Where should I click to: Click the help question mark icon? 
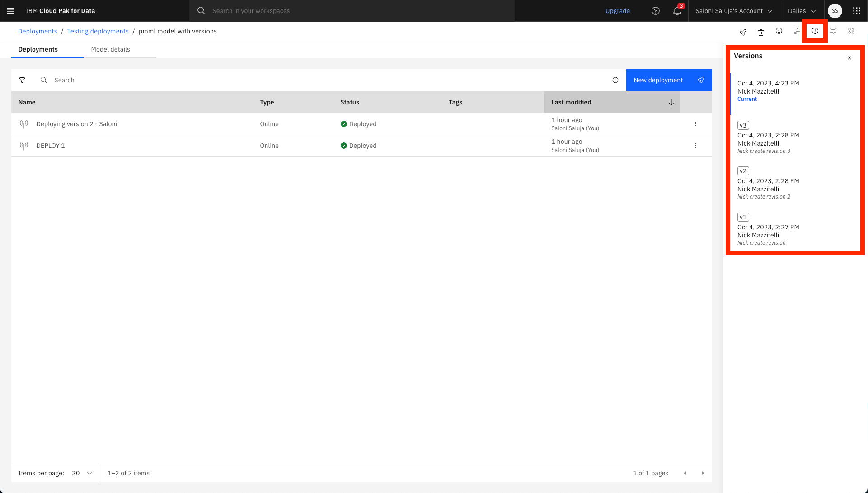coord(656,11)
